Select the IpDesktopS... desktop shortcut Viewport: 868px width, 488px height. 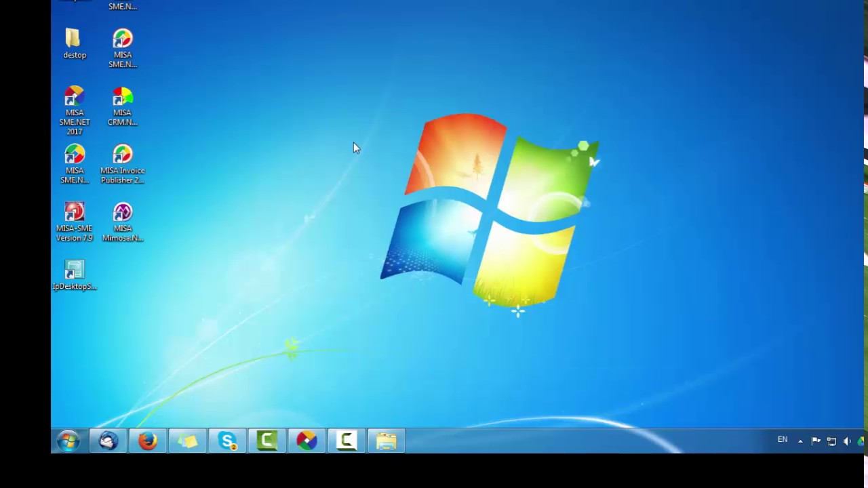pos(75,275)
